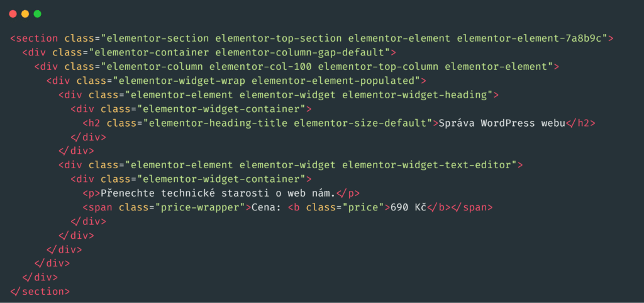644x303 pixels.
Task: Click the 690 Kč price text
Action: pyautogui.click(x=409, y=207)
